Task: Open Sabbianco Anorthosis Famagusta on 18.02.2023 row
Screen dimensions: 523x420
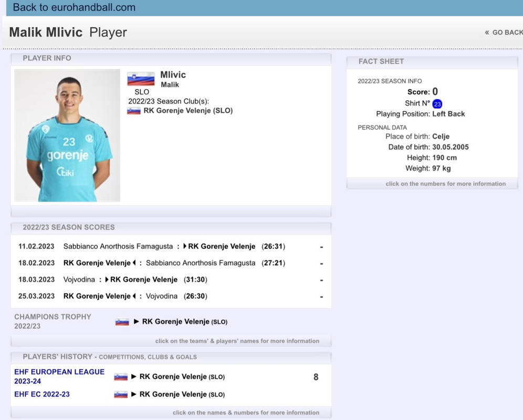Action: click(201, 263)
